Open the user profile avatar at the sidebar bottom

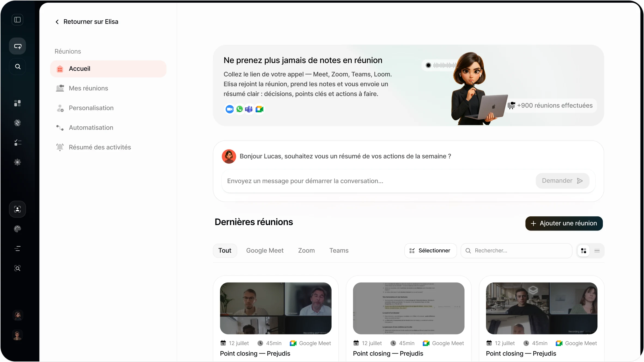tap(17, 335)
